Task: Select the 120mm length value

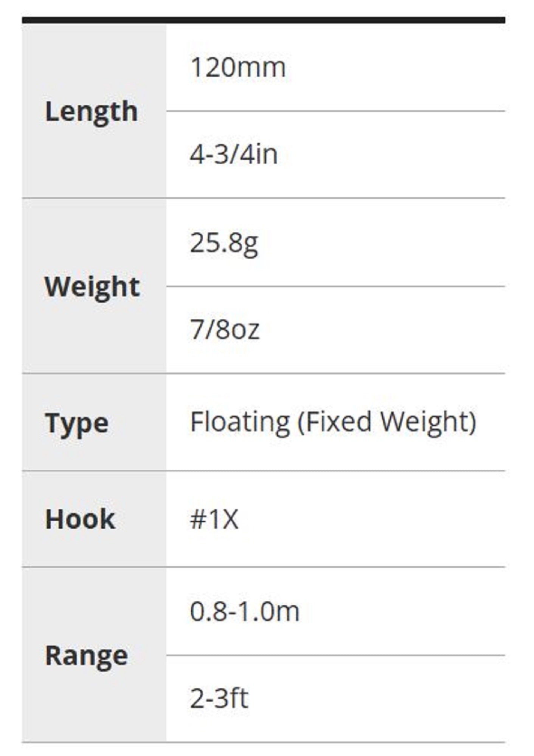Action: 238,68
